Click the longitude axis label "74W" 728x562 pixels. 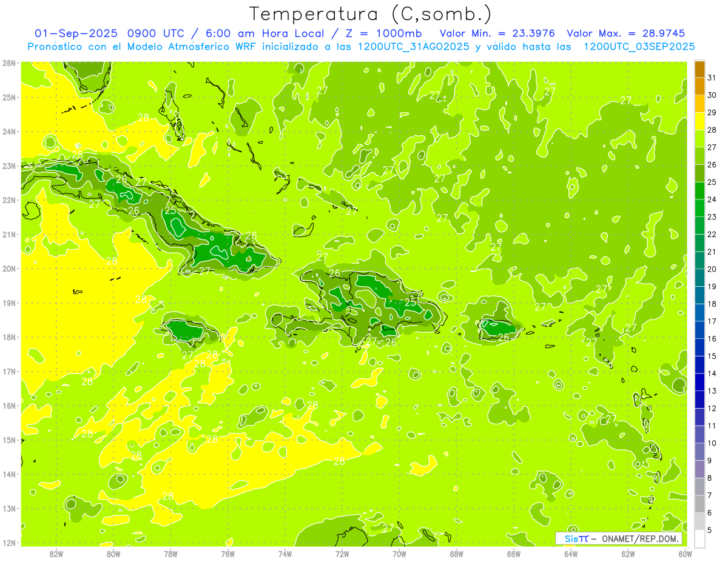pos(285,553)
